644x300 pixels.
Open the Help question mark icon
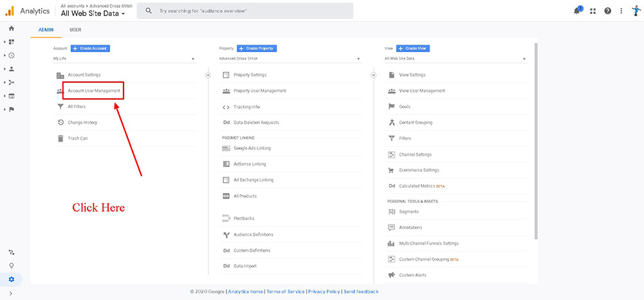pyautogui.click(x=607, y=11)
